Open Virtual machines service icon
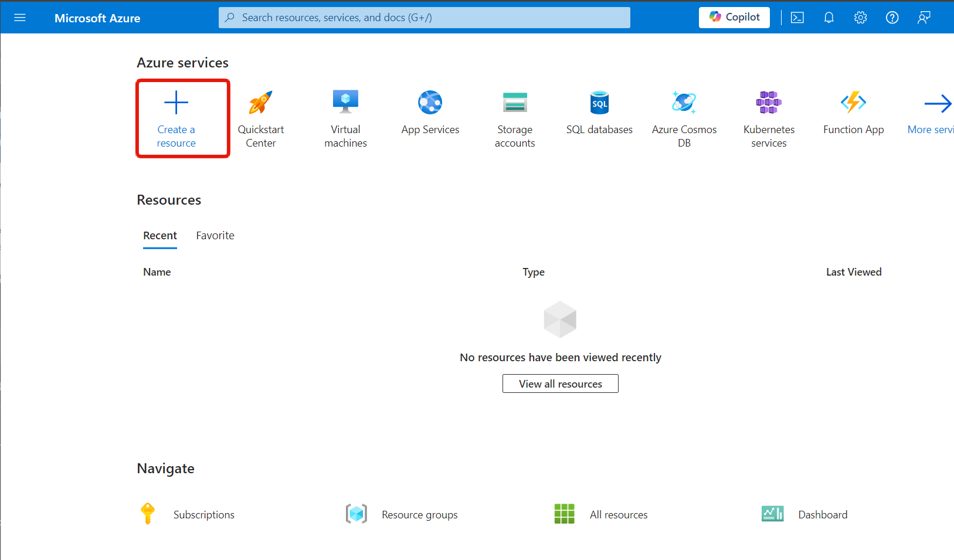 pyautogui.click(x=345, y=102)
